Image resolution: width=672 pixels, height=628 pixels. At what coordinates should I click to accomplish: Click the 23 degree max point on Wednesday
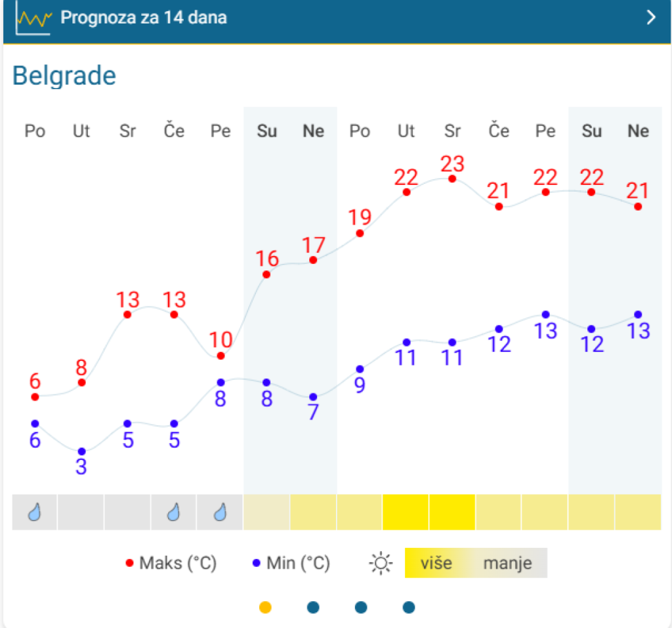click(x=452, y=178)
